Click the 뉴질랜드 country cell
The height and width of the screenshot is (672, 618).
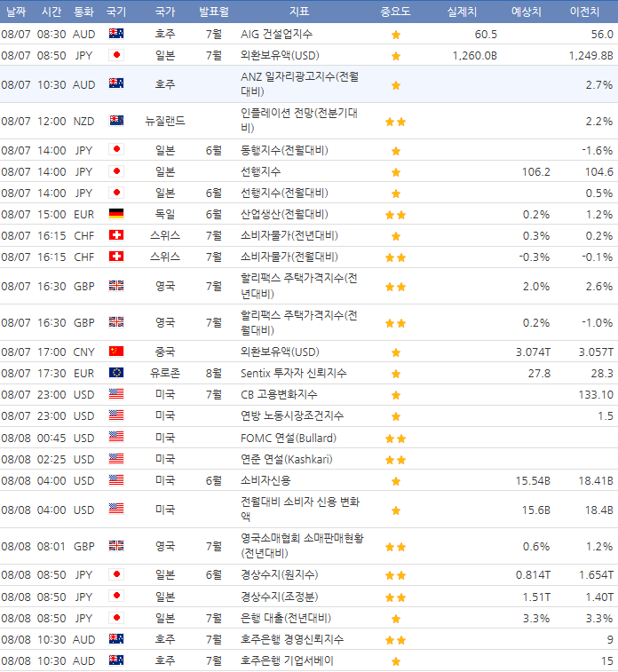click(165, 121)
